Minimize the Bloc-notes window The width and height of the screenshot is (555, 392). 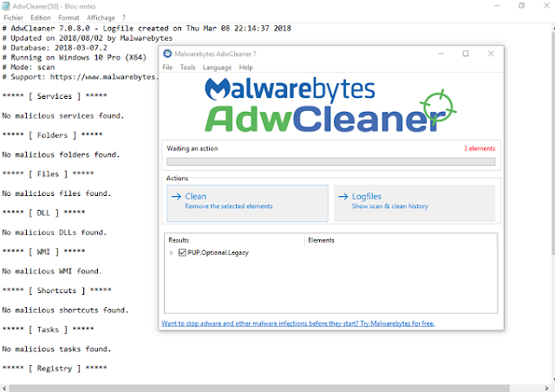497,6
